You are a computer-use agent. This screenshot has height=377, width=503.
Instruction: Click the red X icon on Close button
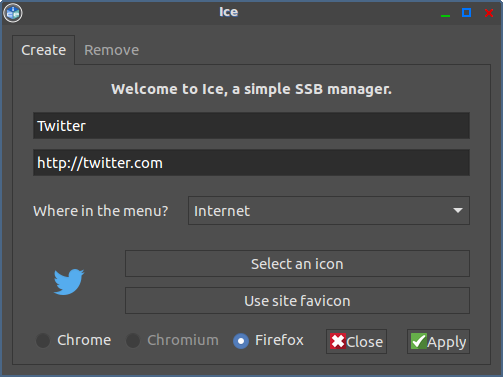coord(338,341)
